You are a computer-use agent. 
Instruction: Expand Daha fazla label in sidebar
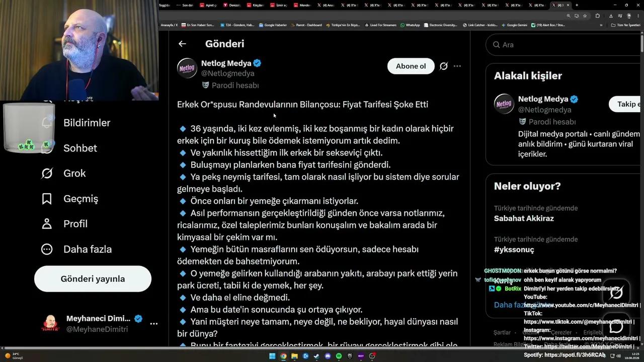coord(88,249)
